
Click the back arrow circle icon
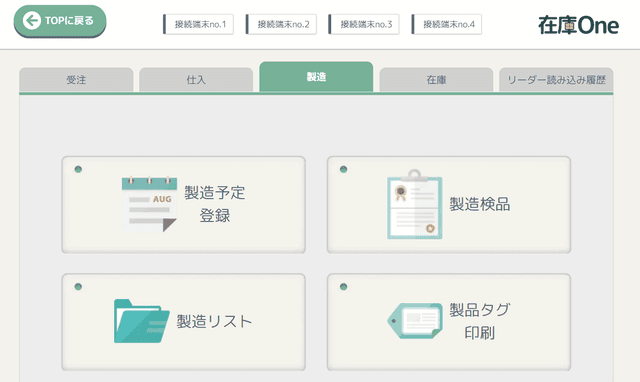click(31, 20)
